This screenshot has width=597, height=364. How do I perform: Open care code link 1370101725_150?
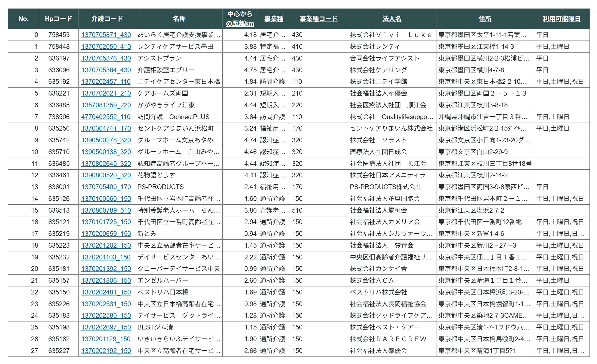pos(106,222)
